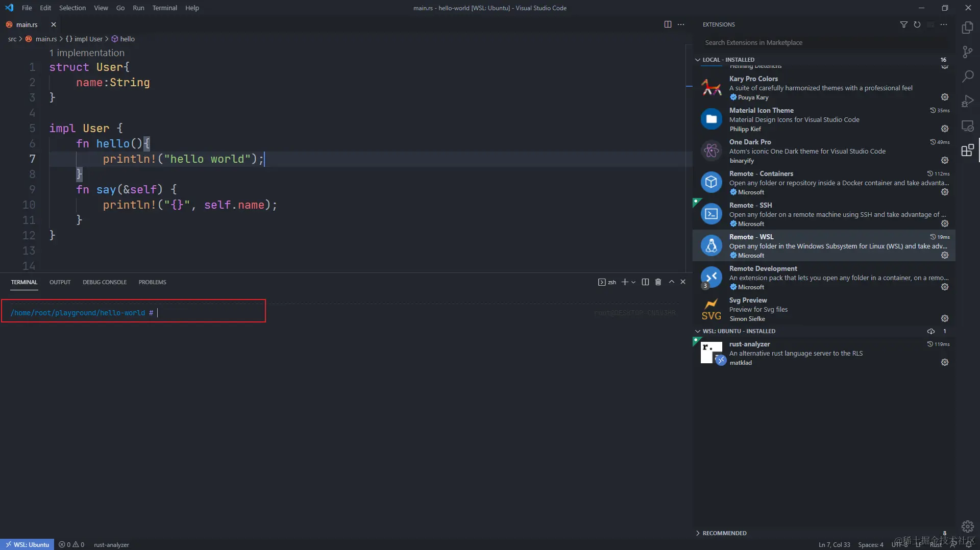Switch to the Output panel tab
This screenshot has height=550, width=980.
tap(60, 282)
